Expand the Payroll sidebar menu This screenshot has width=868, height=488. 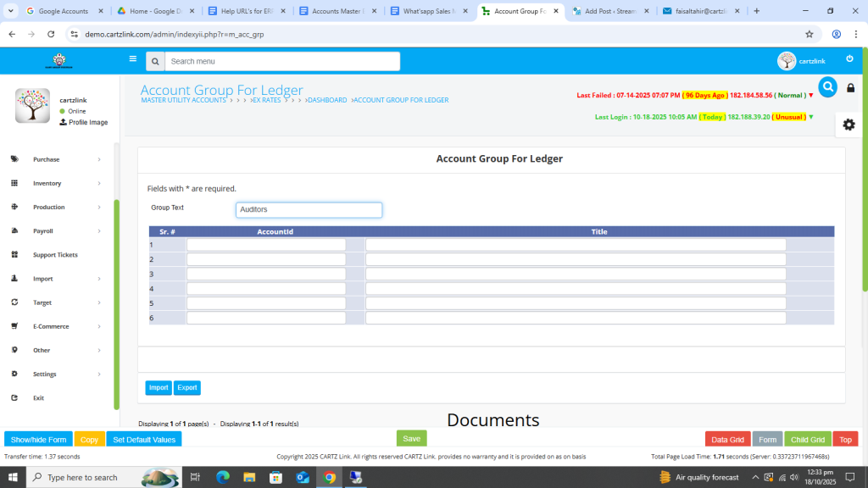(x=56, y=230)
